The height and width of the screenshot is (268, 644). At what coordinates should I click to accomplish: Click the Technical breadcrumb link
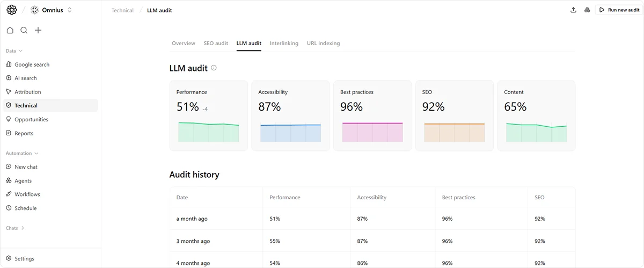tap(122, 10)
